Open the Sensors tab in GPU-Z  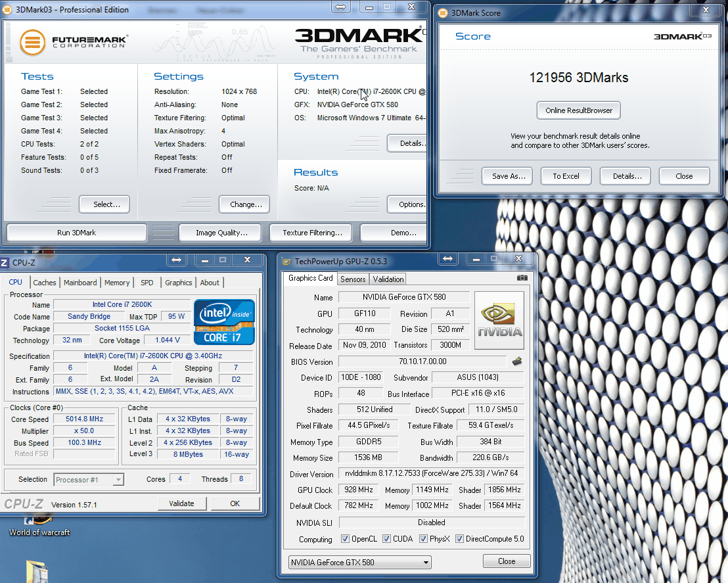coord(353,279)
